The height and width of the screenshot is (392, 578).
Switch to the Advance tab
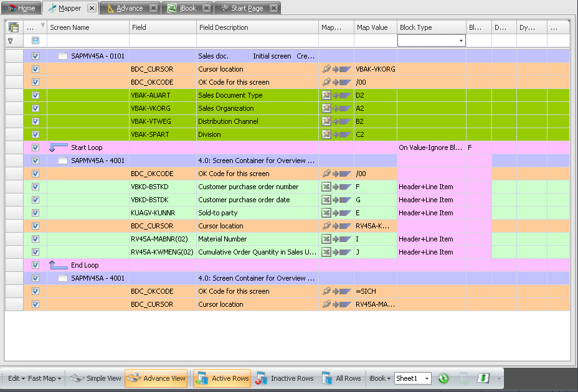(129, 8)
